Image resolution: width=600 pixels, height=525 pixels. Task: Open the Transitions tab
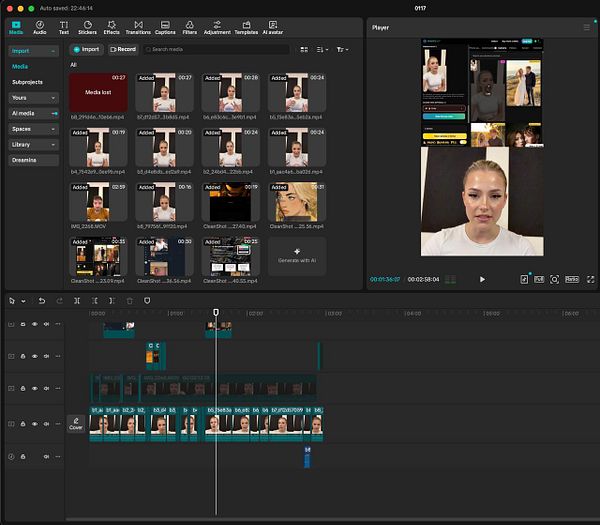(x=138, y=28)
